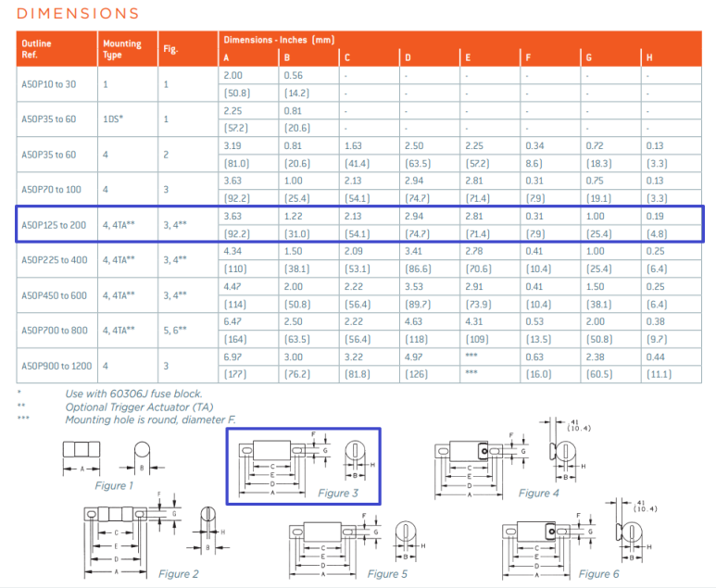Click the '1DS*' mounting type cell

tap(128, 119)
